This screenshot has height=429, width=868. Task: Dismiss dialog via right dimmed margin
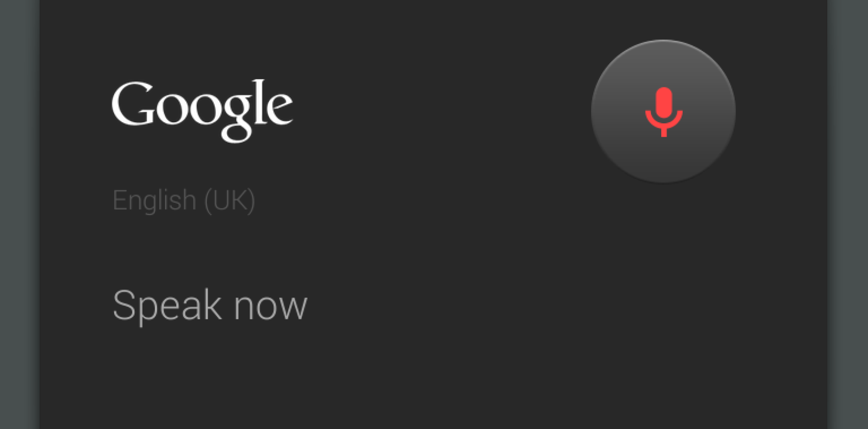click(848, 214)
